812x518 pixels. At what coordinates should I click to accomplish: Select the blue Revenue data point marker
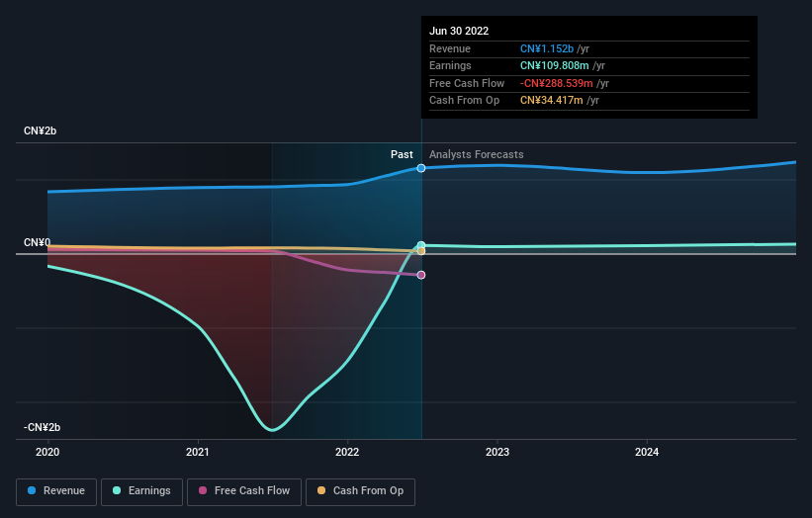click(421, 168)
